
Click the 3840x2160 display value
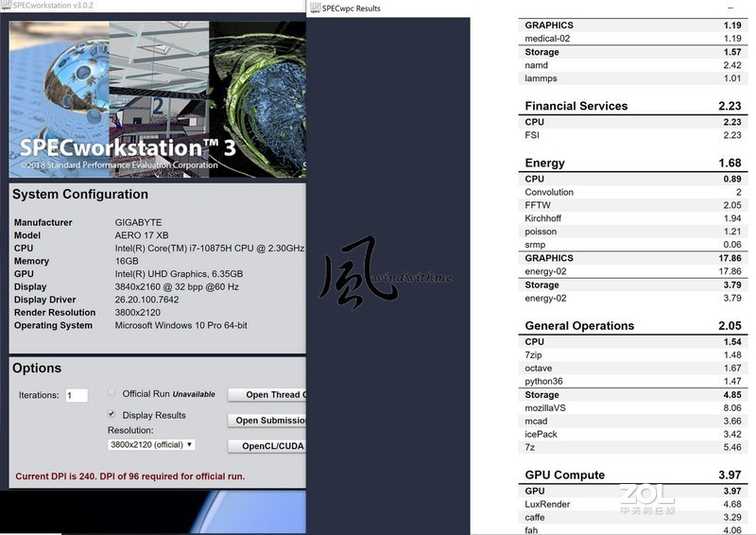tap(177, 287)
